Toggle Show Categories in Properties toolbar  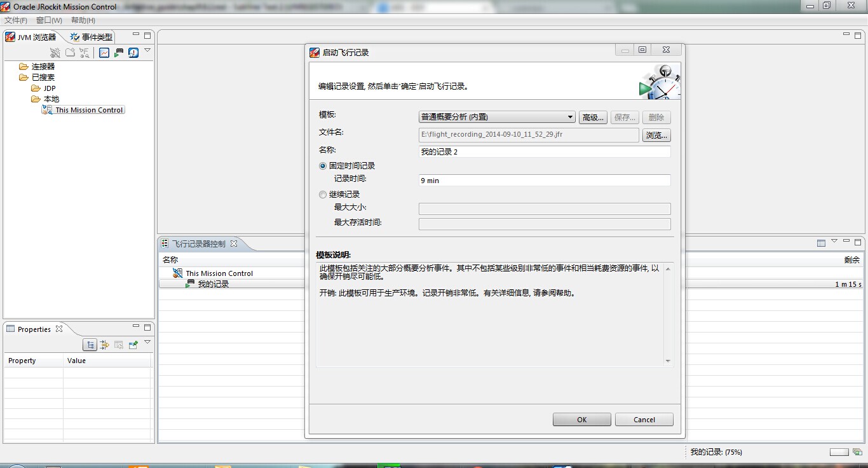(90, 345)
